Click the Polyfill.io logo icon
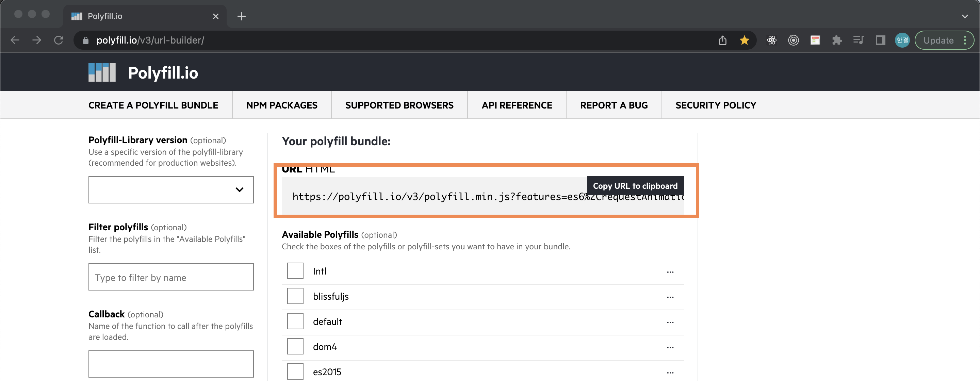Image resolution: width=980 pixels, height=381 pixels. [x=102, y=72]
